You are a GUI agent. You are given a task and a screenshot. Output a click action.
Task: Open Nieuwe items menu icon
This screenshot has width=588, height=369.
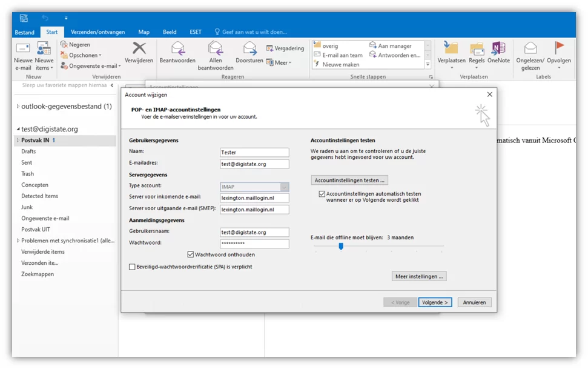pyautogui.click(x=44, y=49)
